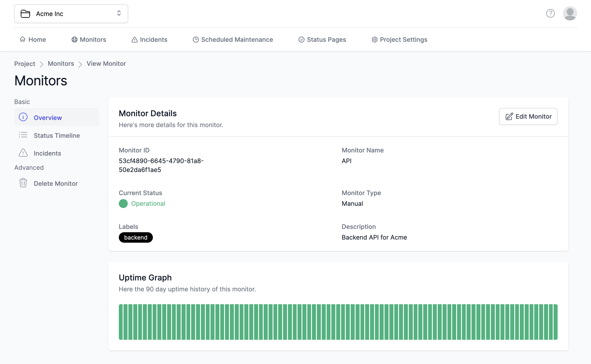The height and width of the screenshot is (364, 591).
Task: Click the Monitors page title
Action: point(41,80)
